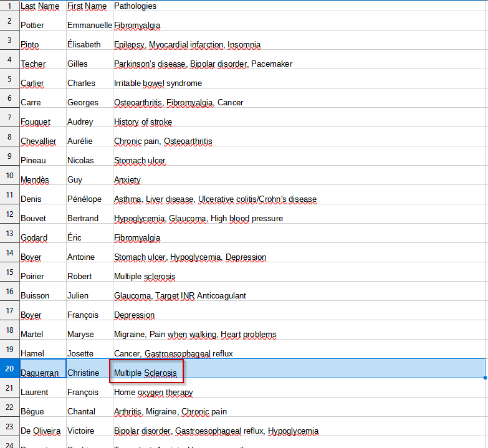
Task: Click the "History of stroke" cell
Action: 143,122
